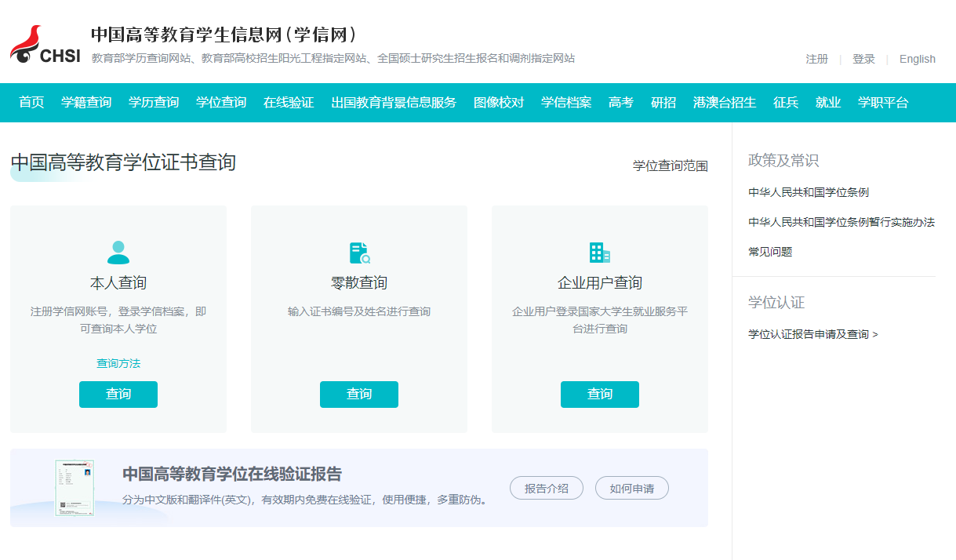The height and width of the screenshot is (560, 956).
Task: Open 图像校对 in the navigation bar
Action: (499, 103)
